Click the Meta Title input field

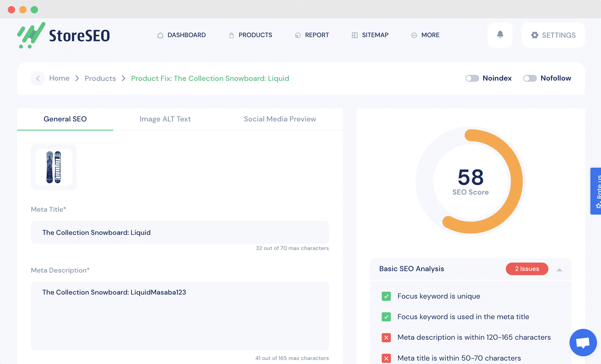click(x=180, y=232)
